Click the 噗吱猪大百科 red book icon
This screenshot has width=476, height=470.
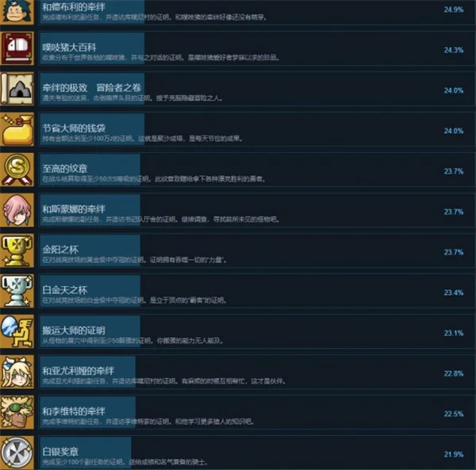(17, 48)
